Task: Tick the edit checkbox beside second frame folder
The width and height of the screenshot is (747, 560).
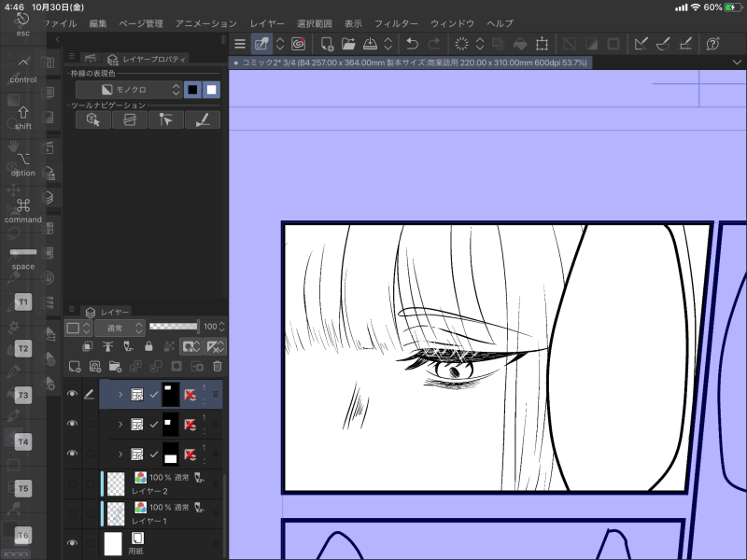Action: 90,424
